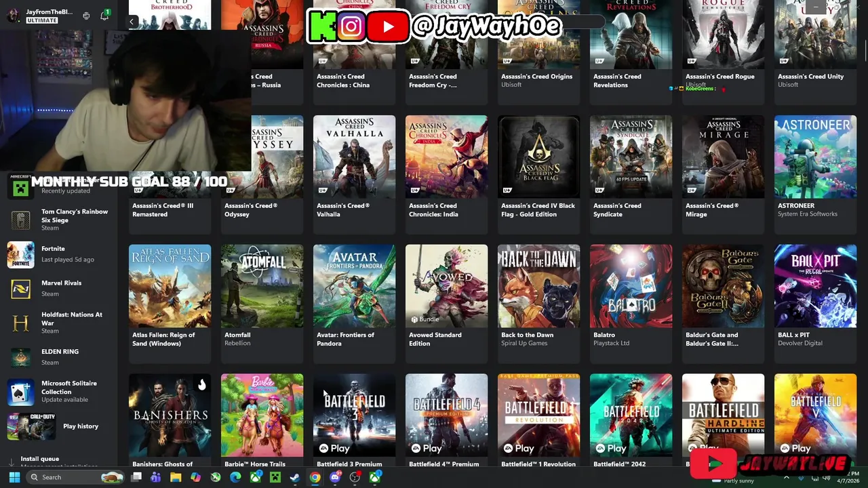This screenshot has height=488, width=868.
Task: Launch Microsoft Teams from the taskbar
Action: coord(156,477)
